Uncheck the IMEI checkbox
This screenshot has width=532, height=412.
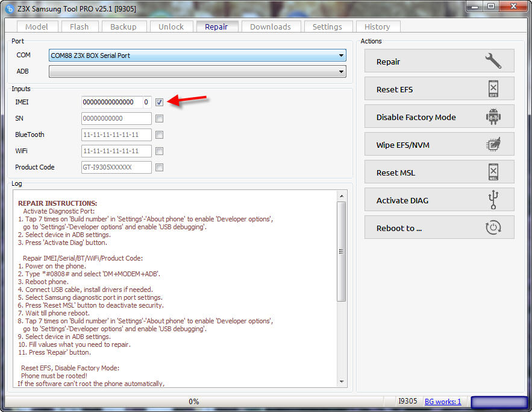[x=159, y=102]
